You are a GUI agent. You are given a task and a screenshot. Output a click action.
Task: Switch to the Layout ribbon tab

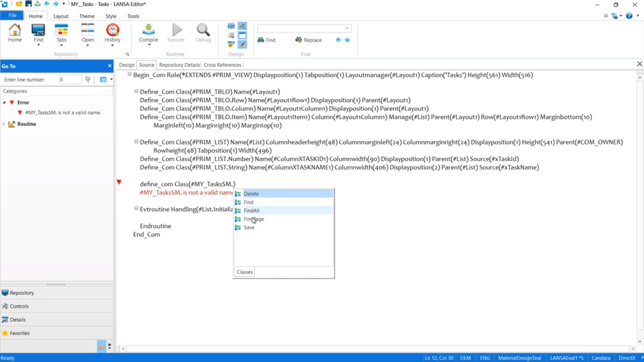pos(61,16)
